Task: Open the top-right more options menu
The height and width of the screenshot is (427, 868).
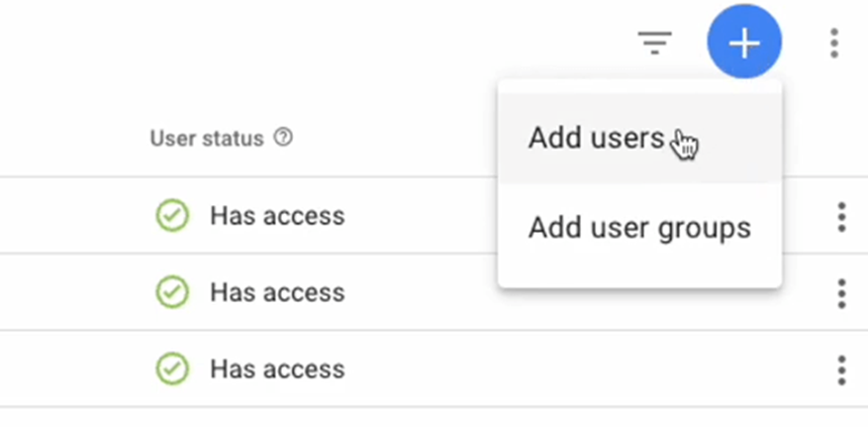Action: (834, 44)
